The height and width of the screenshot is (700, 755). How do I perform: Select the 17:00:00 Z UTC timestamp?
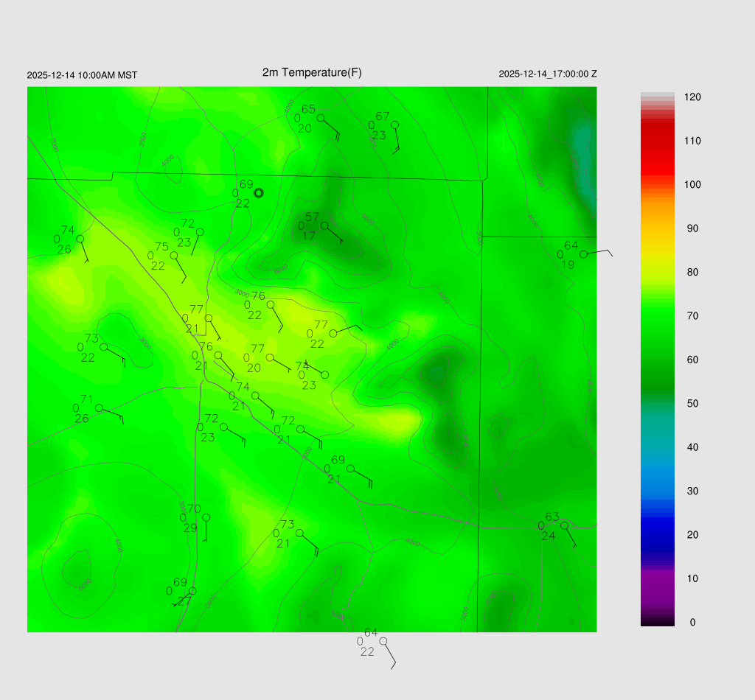548,74
